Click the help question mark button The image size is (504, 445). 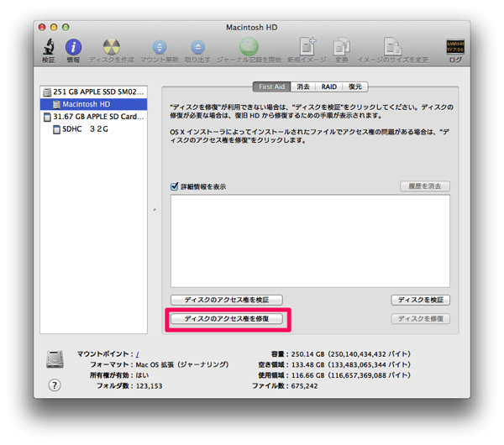[55, 385]
